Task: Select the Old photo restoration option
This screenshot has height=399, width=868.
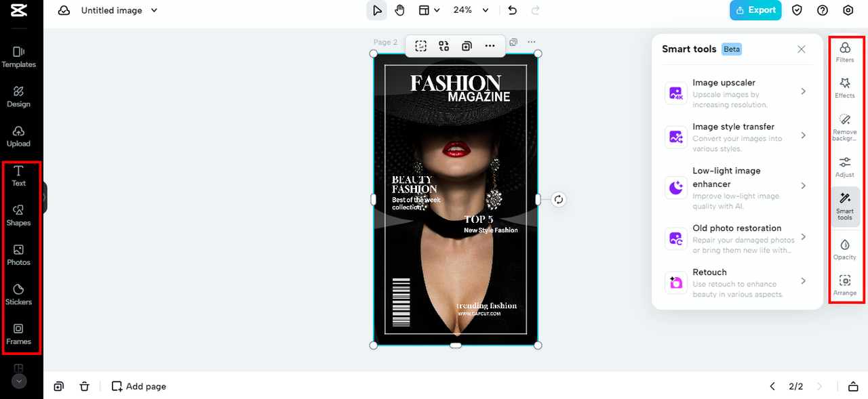Action: 737,238
